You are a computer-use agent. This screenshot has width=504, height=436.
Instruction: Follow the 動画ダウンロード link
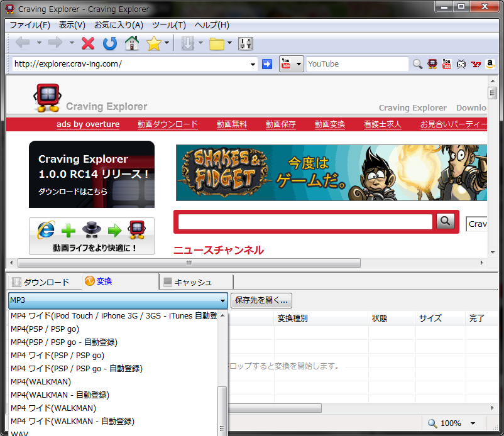(x=168, y=124)
